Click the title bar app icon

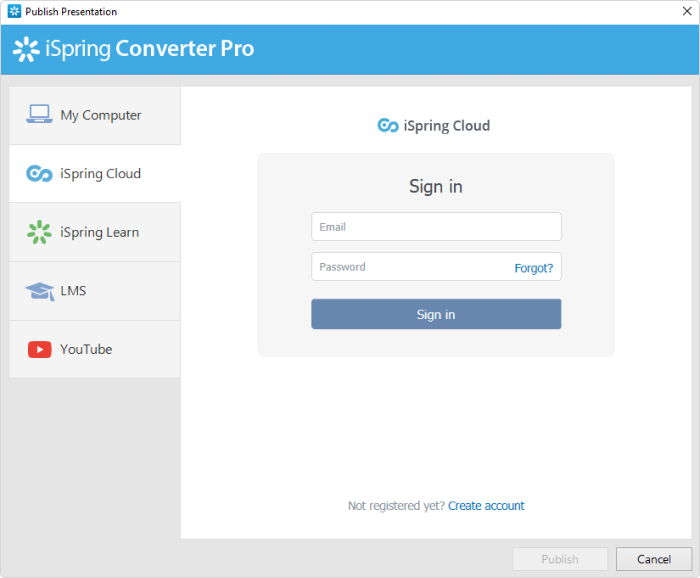14,11
